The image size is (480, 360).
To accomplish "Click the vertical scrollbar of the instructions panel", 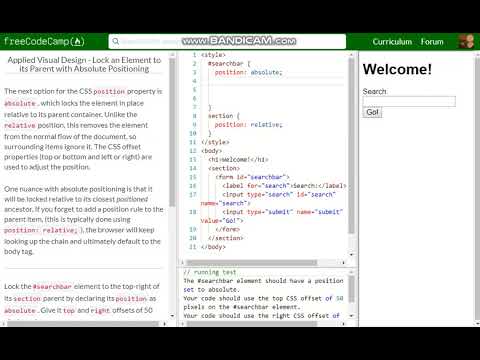I will [172, 133].
